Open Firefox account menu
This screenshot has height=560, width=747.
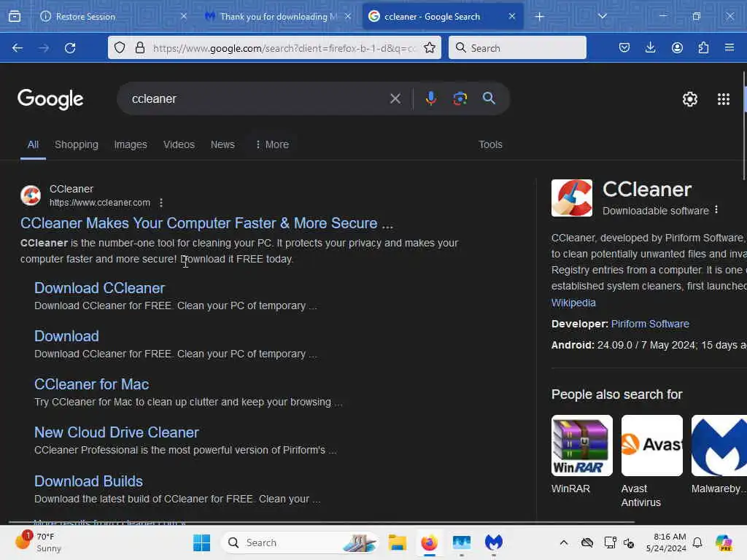pos(677,48)
